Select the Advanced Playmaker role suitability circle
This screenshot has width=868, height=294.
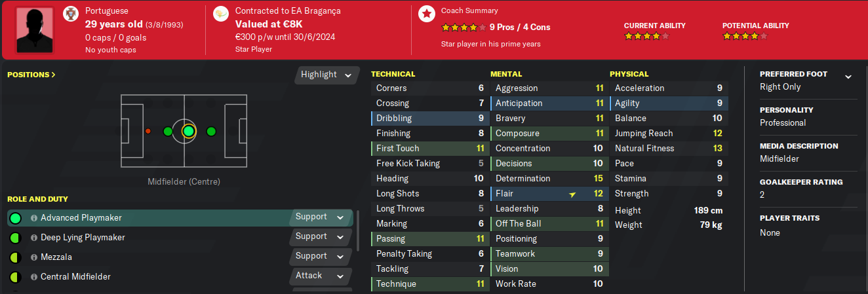[16, 218]
